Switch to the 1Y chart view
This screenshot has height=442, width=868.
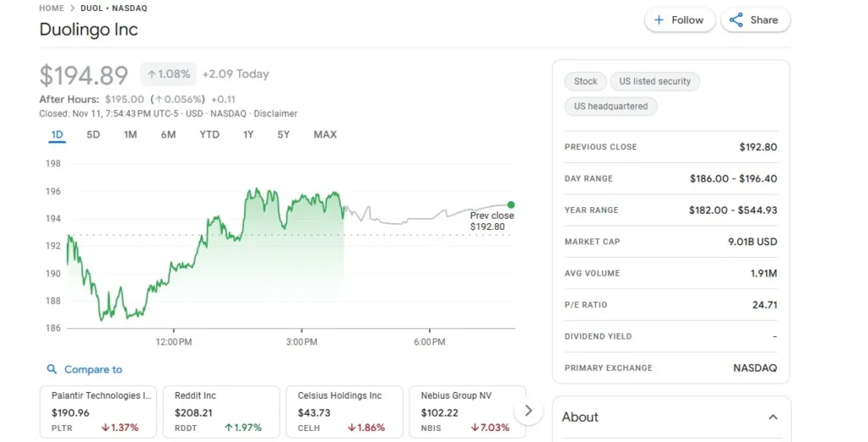tap(248, 134)
